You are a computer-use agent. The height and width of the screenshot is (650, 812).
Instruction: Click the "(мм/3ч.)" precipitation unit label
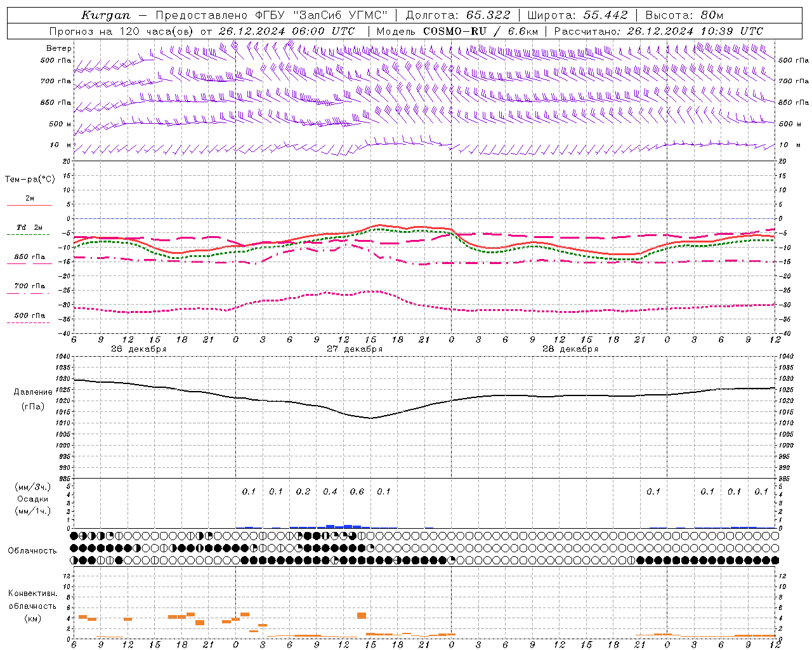coord(33,487)
